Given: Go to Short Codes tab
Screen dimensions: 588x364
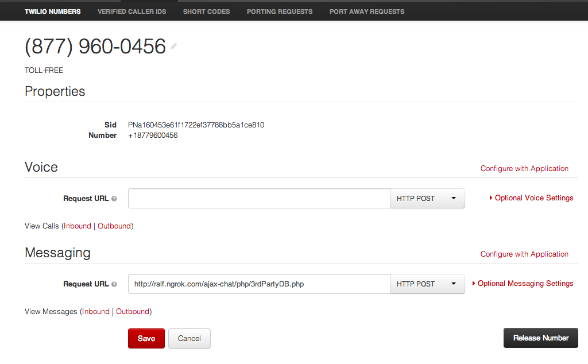Looking at the screenshot, I should click(x=206, y=11).
